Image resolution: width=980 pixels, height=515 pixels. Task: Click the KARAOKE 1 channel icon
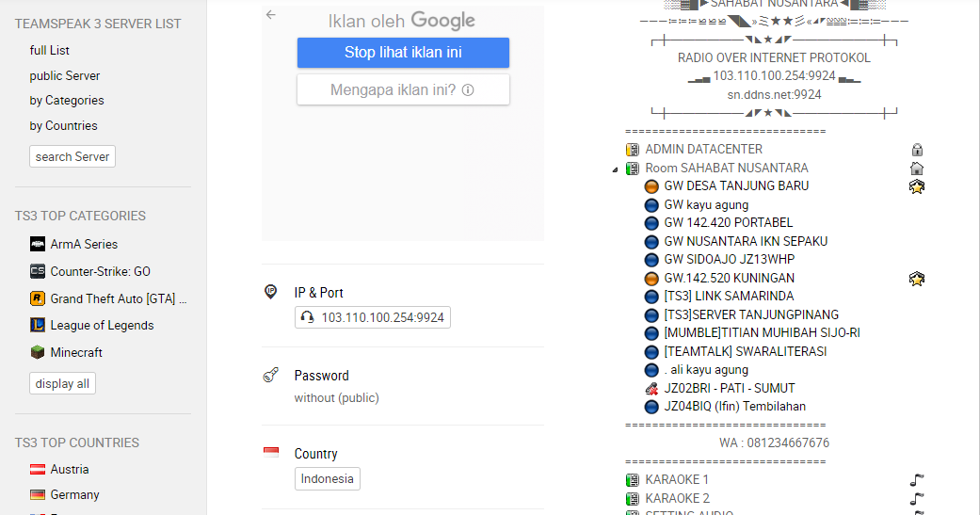[x=633, y=480]
